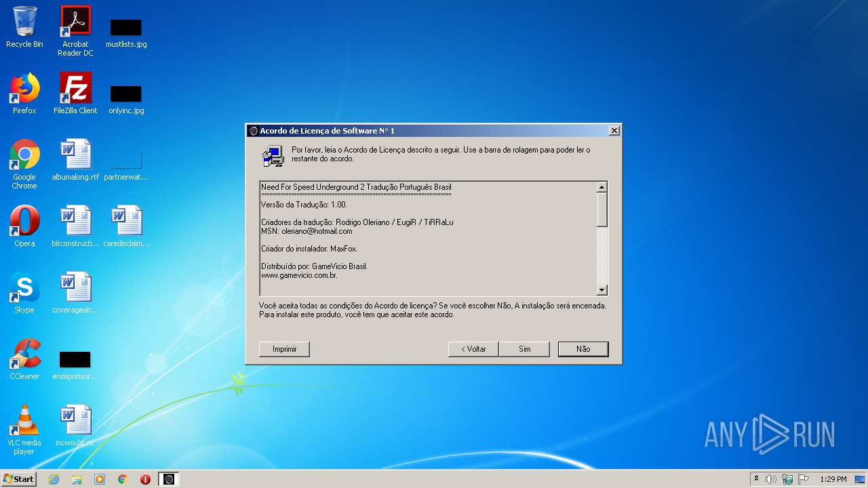
Task: Click the installer computer icon in dialog
Action: [x=273, y=156]
